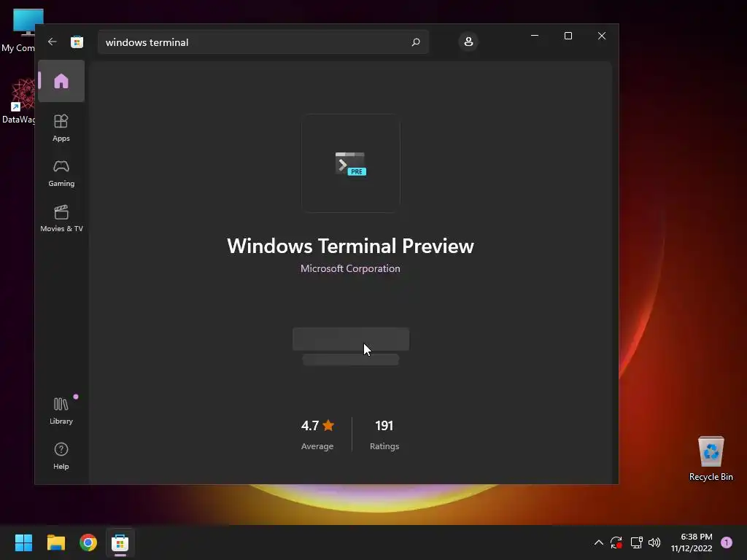This screenshot has height=560, width=747.
Task: Click the sync status tray icon
Action: pos(616,542)
